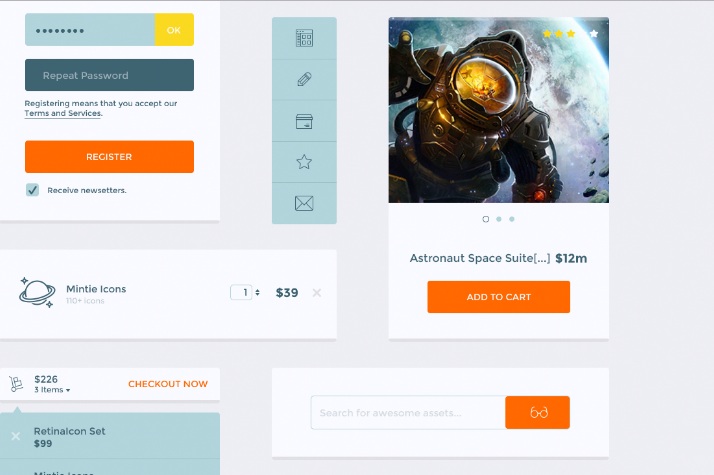Select the first carousel dot indicator
Viewport: 714px width, 475px height.
pos(486,219)
